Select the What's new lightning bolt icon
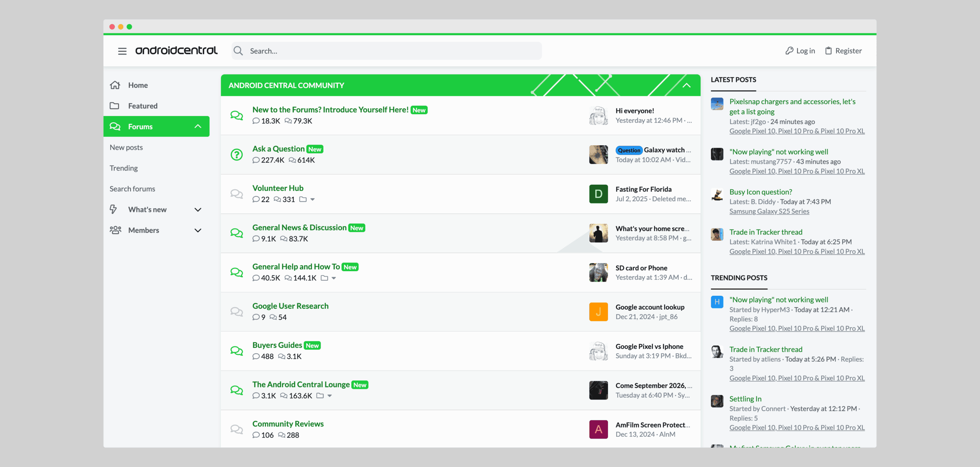 114,209
